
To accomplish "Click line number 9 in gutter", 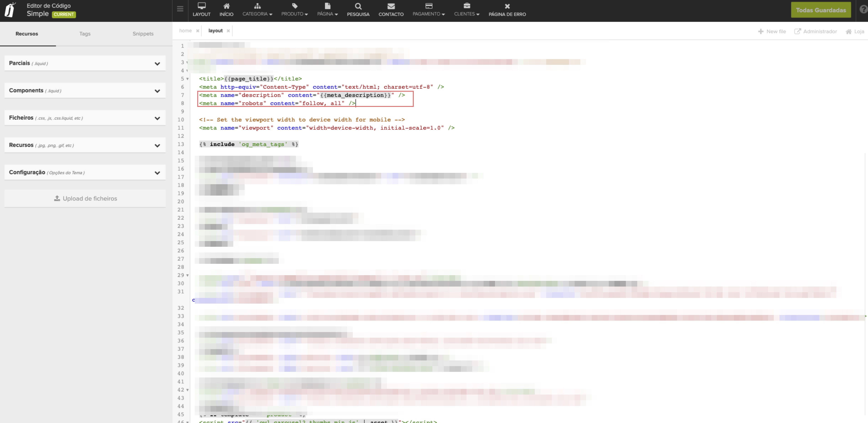I will click(x=182, y=111).
